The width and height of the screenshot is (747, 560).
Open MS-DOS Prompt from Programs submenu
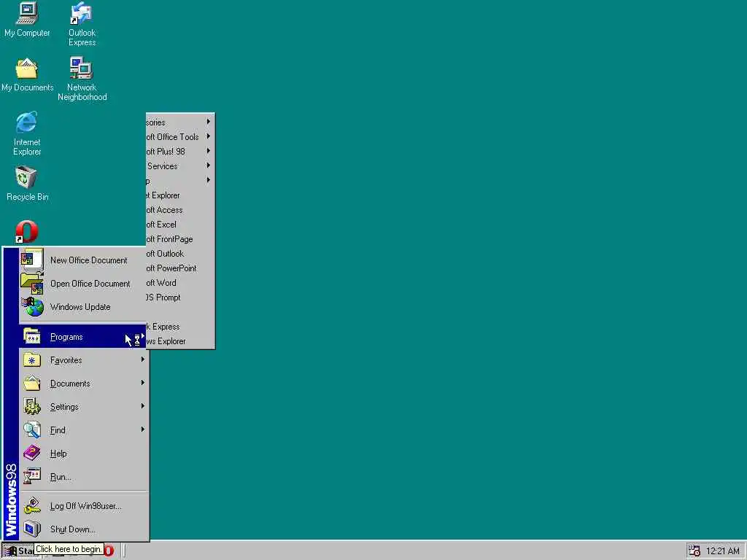pyautogui.click(x=180, y=297)
